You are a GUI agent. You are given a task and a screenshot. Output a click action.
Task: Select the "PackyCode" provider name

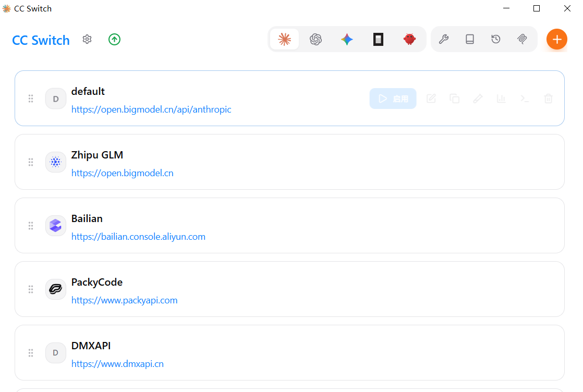pyautogui.click(x=97, y=282)
